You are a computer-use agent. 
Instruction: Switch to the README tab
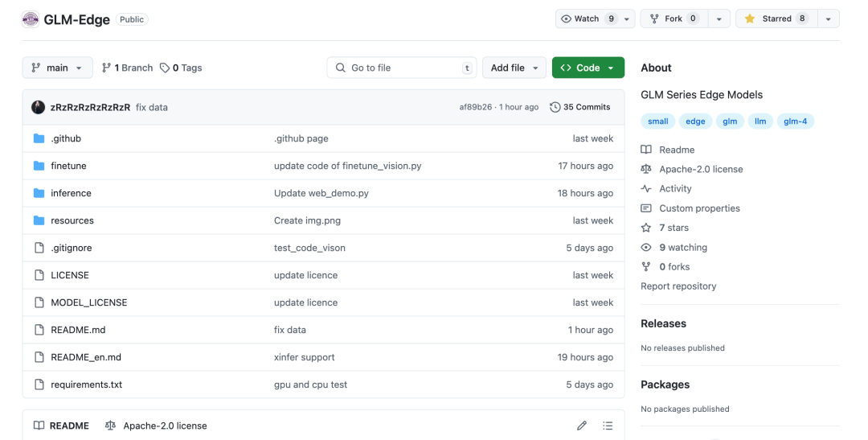[61, 426]
